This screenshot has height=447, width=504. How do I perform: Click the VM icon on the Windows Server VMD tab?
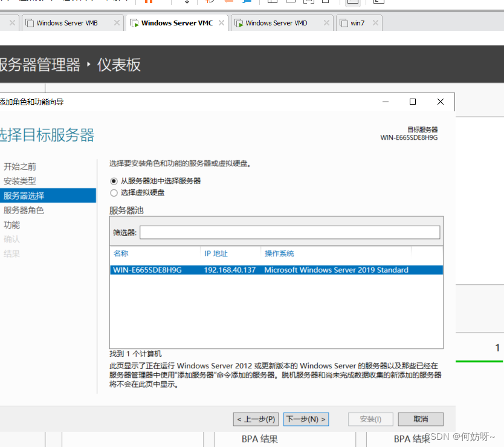tap(239, 24)
